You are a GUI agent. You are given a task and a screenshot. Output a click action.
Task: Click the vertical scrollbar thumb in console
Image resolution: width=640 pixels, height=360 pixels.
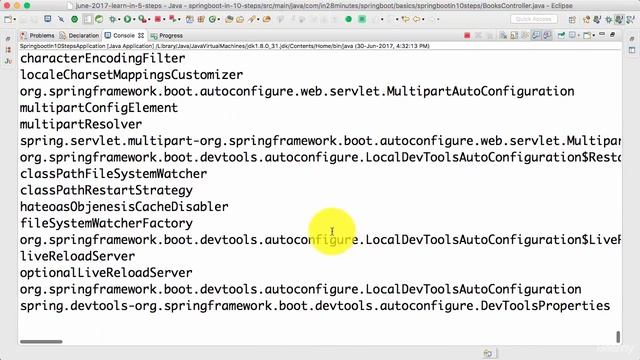click(618, 337)
